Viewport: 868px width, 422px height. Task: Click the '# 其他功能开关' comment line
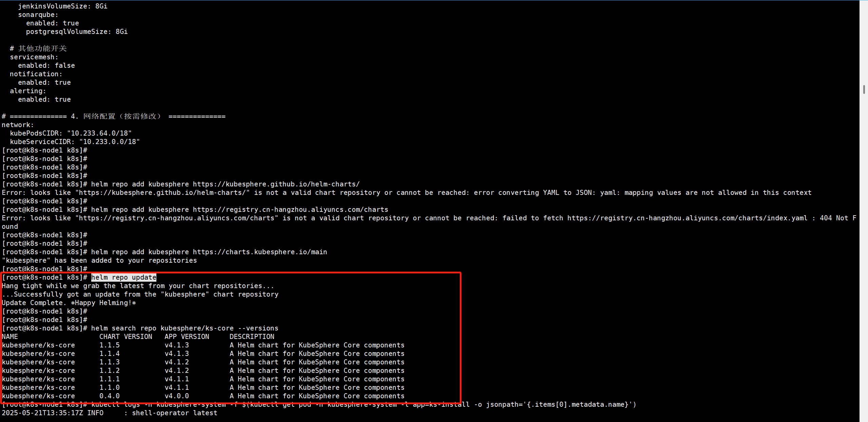(x=38, y=48)
